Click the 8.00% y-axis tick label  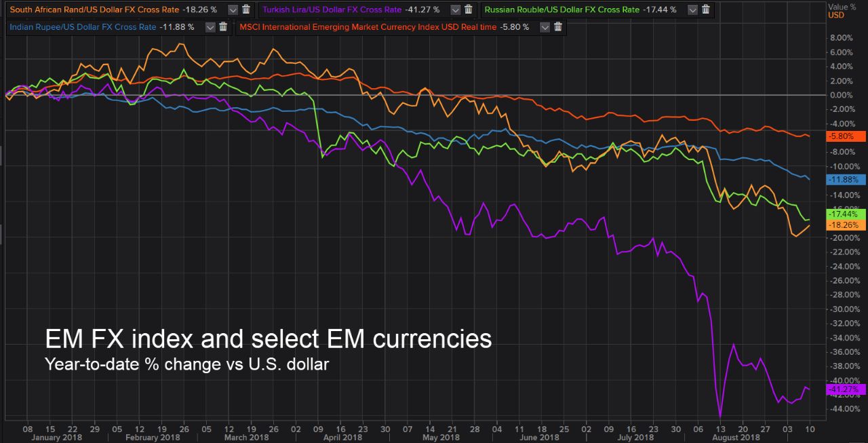[x=841, y=38]
